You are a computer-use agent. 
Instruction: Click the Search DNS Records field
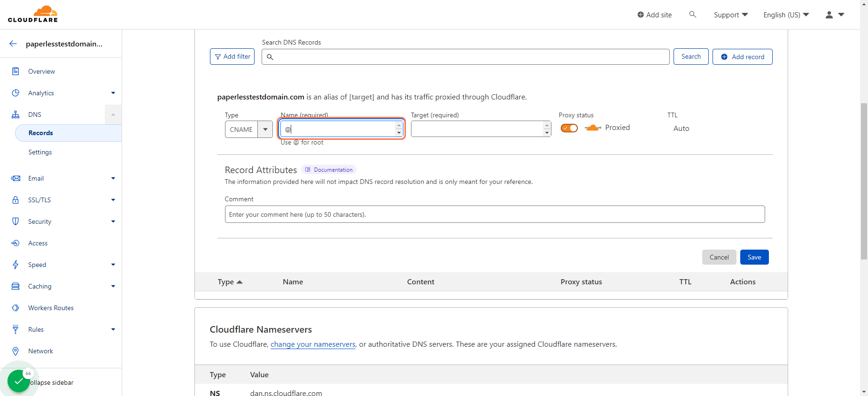point(465,57)
